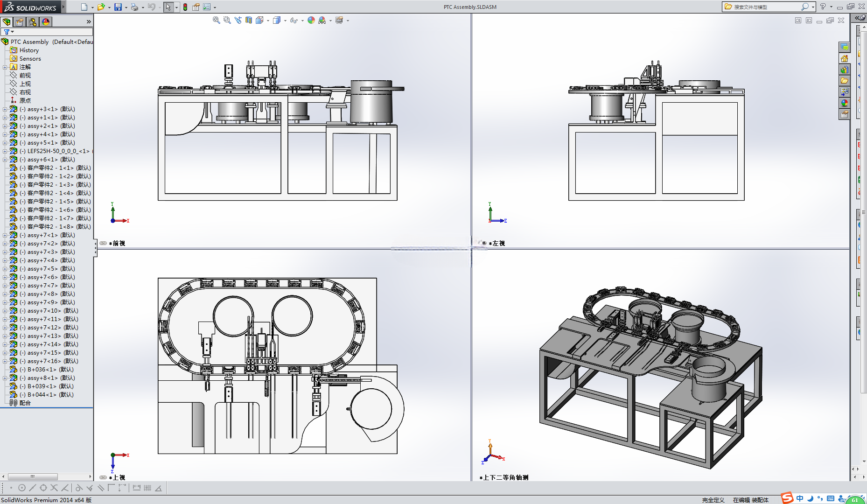This screenshot has height=504, width=867.
Task: Click the Rebuild traffic light icon
Action: (x=185, y=7)
